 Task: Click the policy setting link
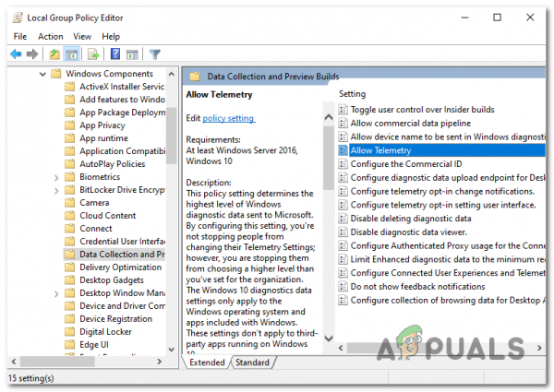(229, 118)
